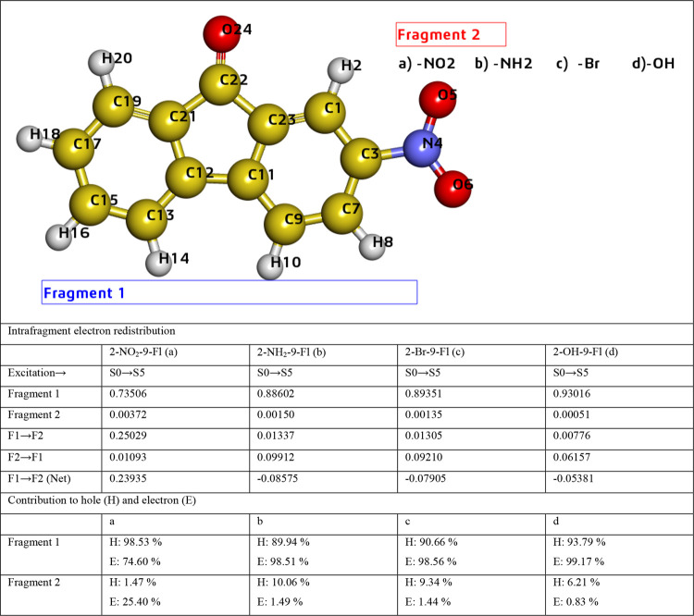Click the C11 carbon atom
Viewport: 694px width, 616px height.
[248, 179]
